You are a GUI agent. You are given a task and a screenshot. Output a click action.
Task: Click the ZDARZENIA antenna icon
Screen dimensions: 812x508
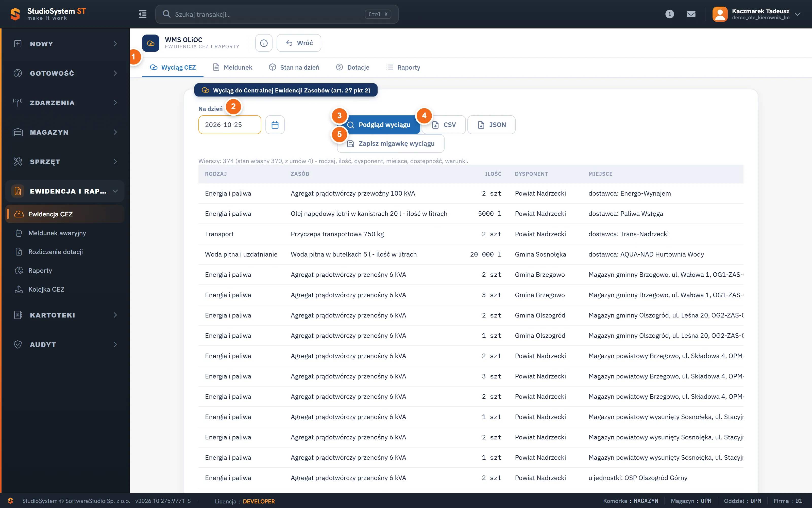[18, 102]
